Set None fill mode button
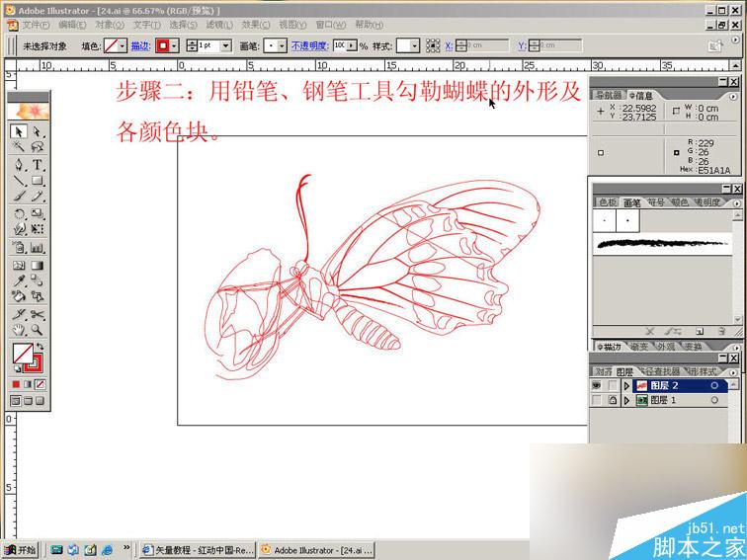The height and width of the screenshot is (560, 747). [40, 384]
